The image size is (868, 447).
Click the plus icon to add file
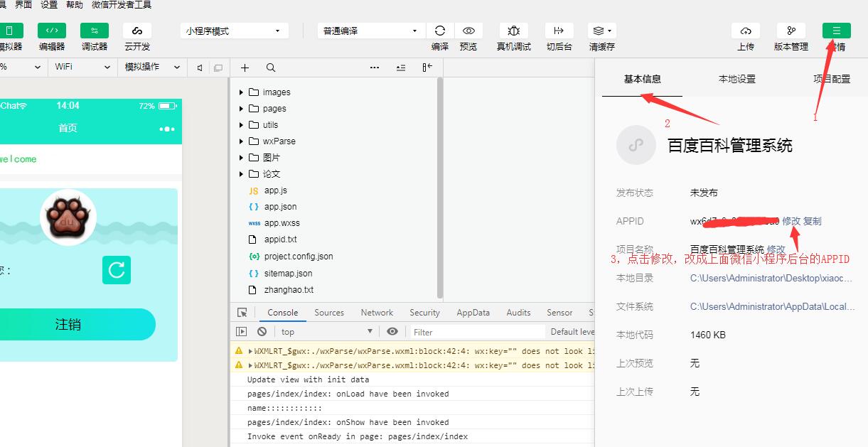[245, 68]
